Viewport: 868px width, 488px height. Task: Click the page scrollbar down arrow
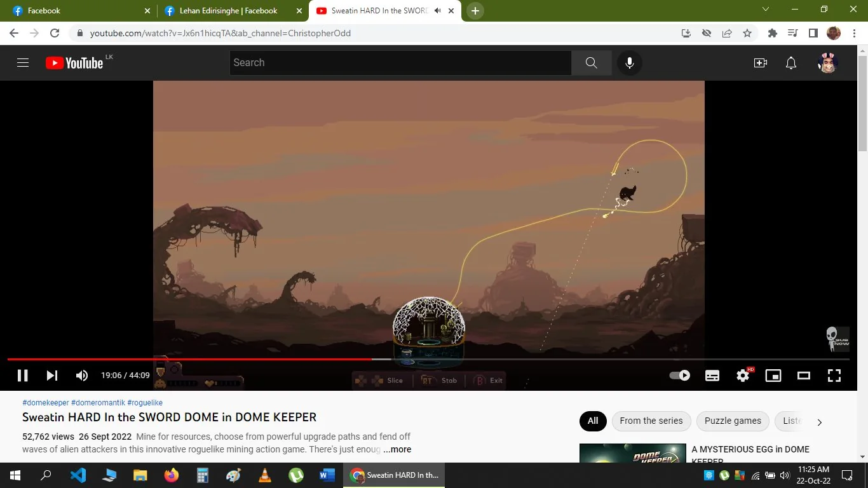[x=862, y=457]
